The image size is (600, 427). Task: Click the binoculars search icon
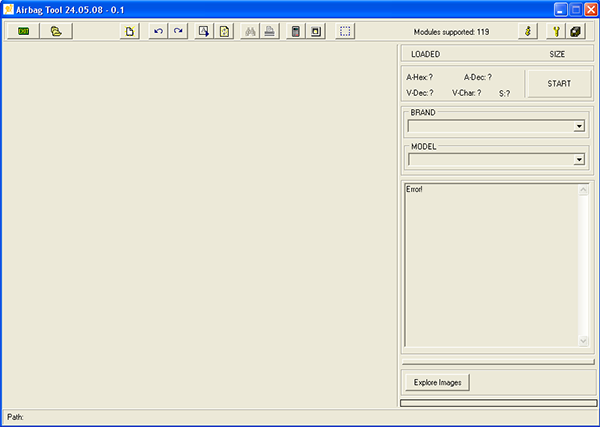point(250,31)
